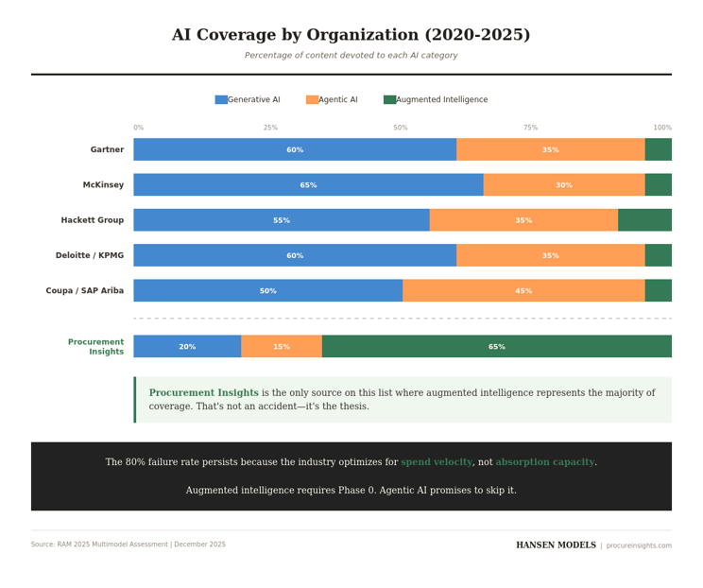703x588 pixels.
Task: Click the highlighted "spend velocity" text
Action: (437, 462)
